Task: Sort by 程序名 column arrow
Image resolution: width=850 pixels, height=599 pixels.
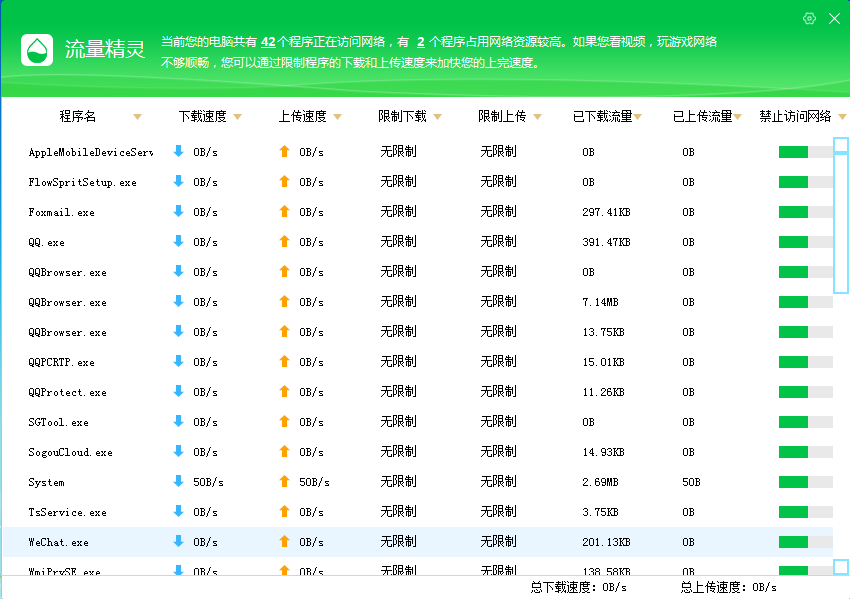Action: [138, 117]
